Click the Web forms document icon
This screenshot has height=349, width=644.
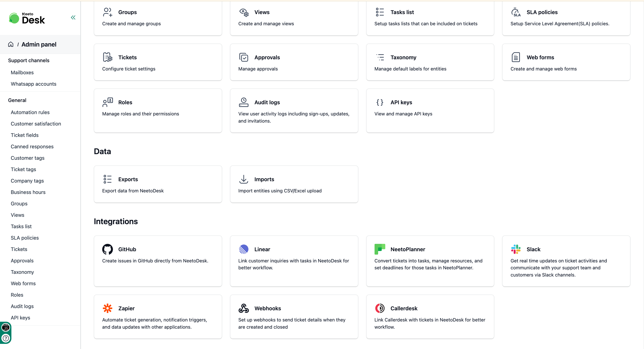[516, 57]
